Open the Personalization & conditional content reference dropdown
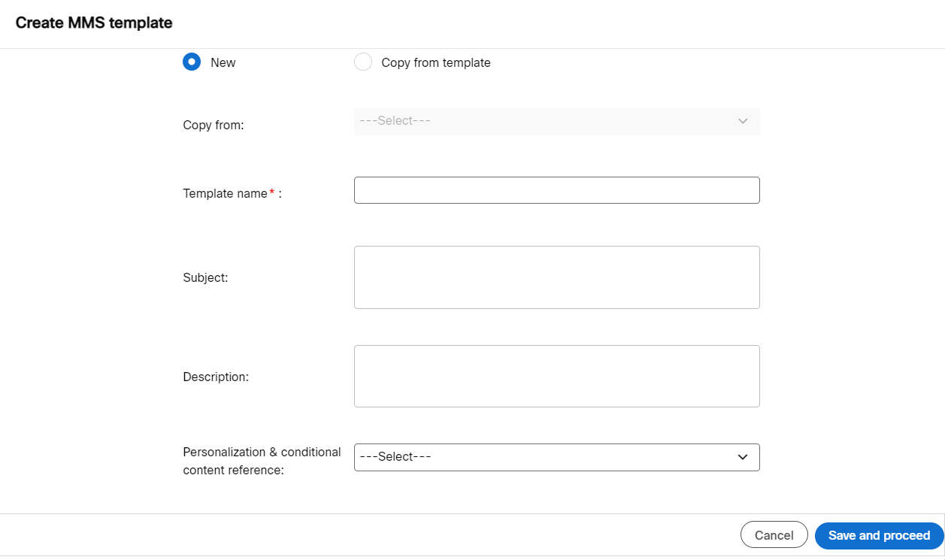 point(556,457)
